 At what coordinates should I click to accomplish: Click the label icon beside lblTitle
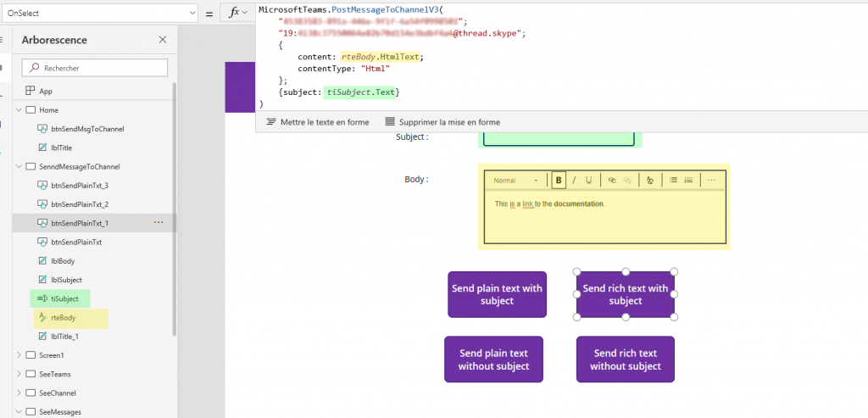42,148
